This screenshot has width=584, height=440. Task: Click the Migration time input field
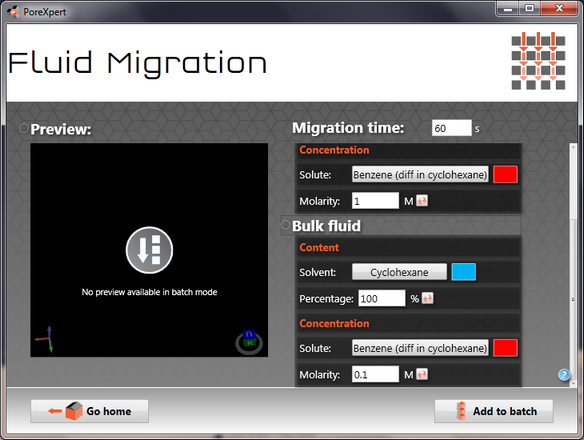pyautogui.click(x=452, y=128)
